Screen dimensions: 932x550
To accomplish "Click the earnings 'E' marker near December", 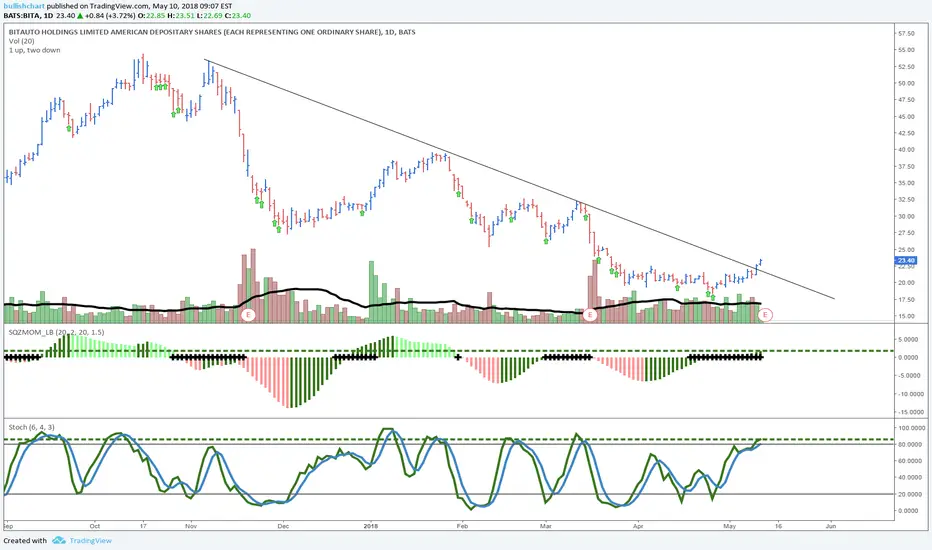I will point(248,315).
